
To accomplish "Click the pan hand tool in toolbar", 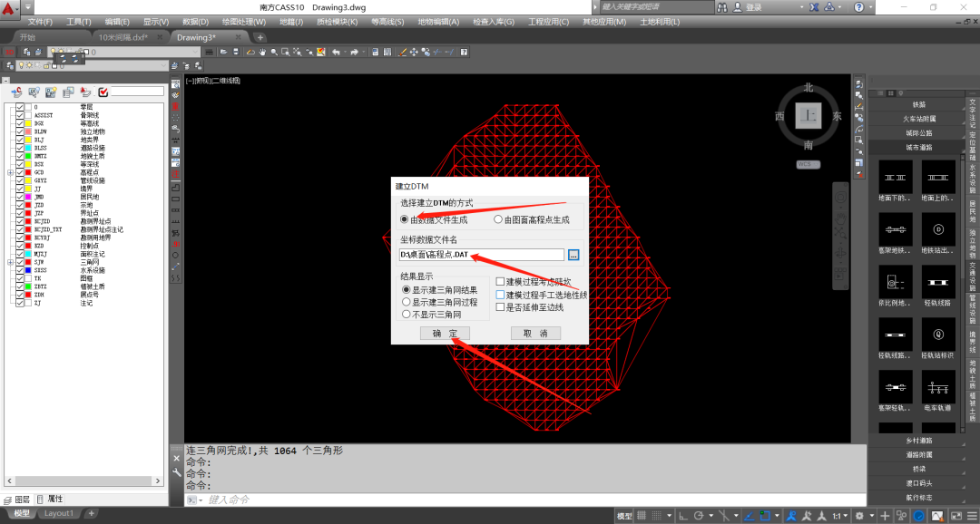I will pyautogui.click(x=263, y=52).
